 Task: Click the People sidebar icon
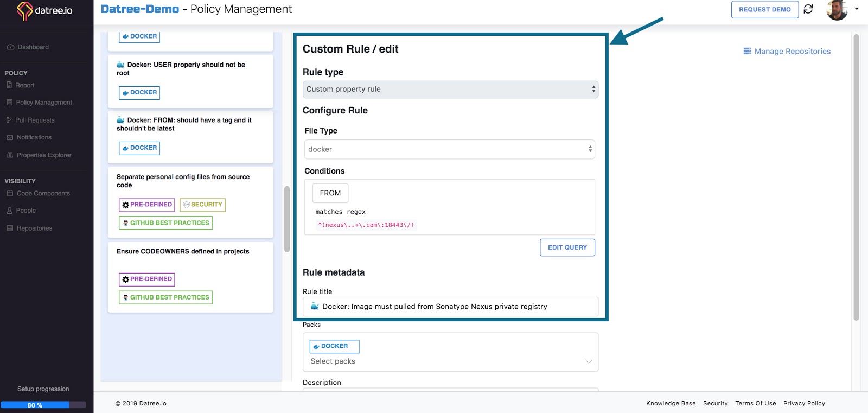pos(9,211)
